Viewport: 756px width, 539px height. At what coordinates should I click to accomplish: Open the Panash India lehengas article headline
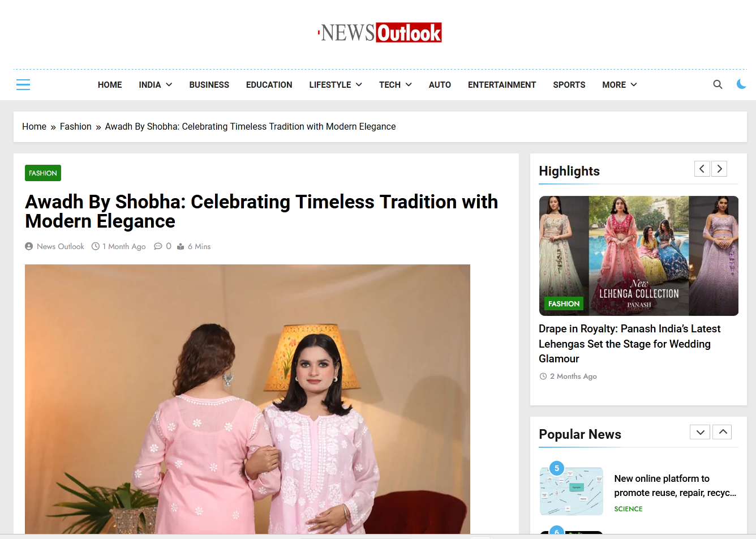(629, 344)
